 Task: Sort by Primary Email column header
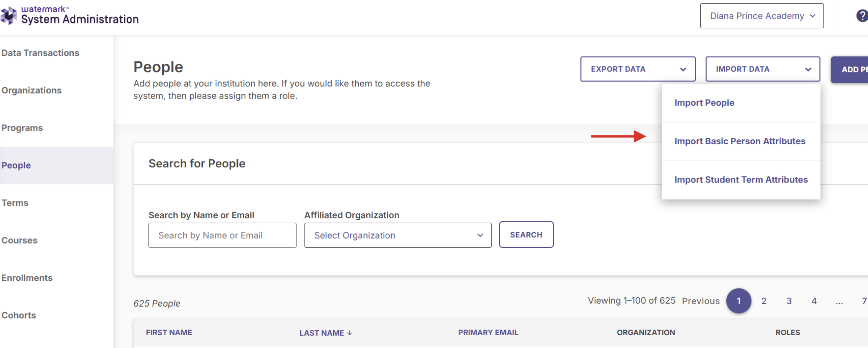[x=488, y=332]
